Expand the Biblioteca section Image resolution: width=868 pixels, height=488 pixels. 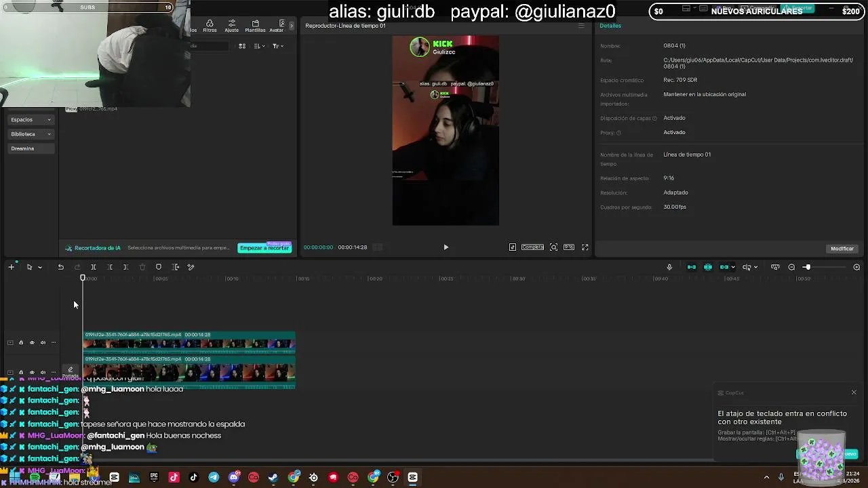31,134
